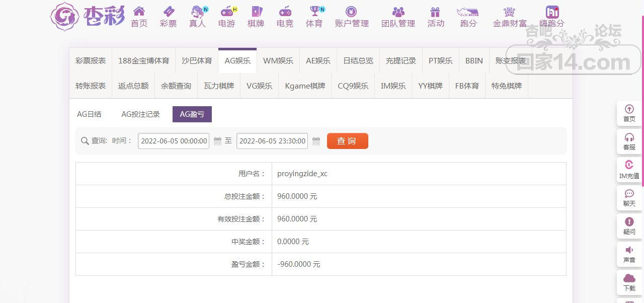
Task: Click the IM充值 sidebar icon
Action: pyautogui.click(x=629, y=166)
